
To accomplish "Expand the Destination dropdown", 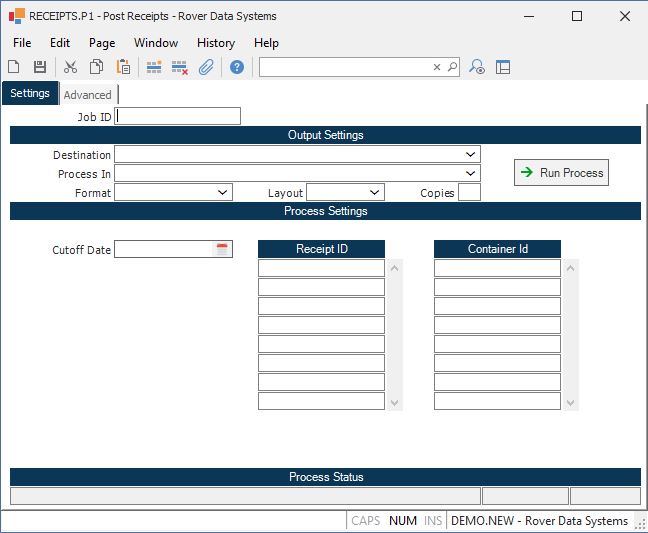I will pyautogui.click(x=471, y=155).
